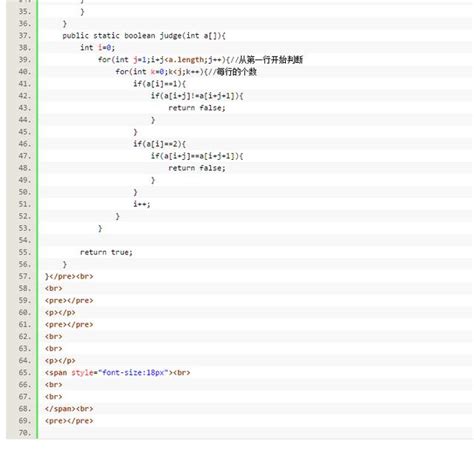
Task: Click the judge method declaration line
Action: 144,36
